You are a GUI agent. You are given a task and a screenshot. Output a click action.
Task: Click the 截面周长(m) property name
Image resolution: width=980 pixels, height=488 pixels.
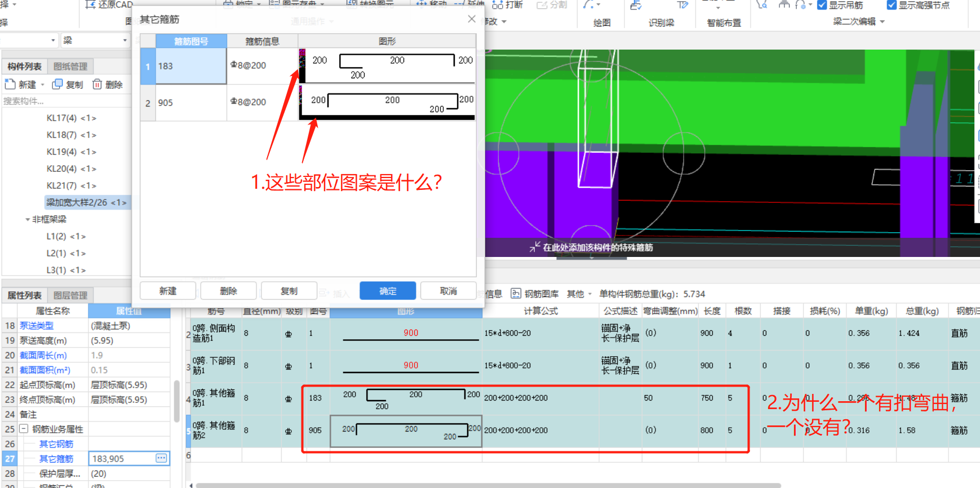pyautogui.click(x=43, y=355)
